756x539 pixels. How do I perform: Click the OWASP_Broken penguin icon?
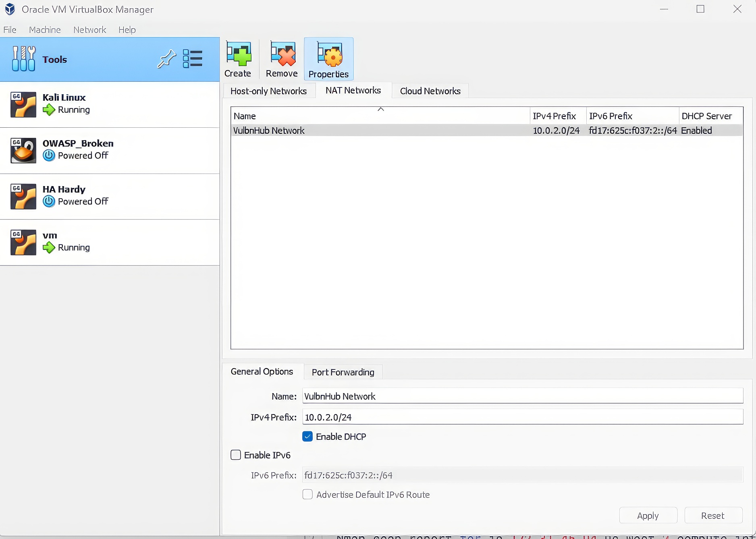point(23,151)
